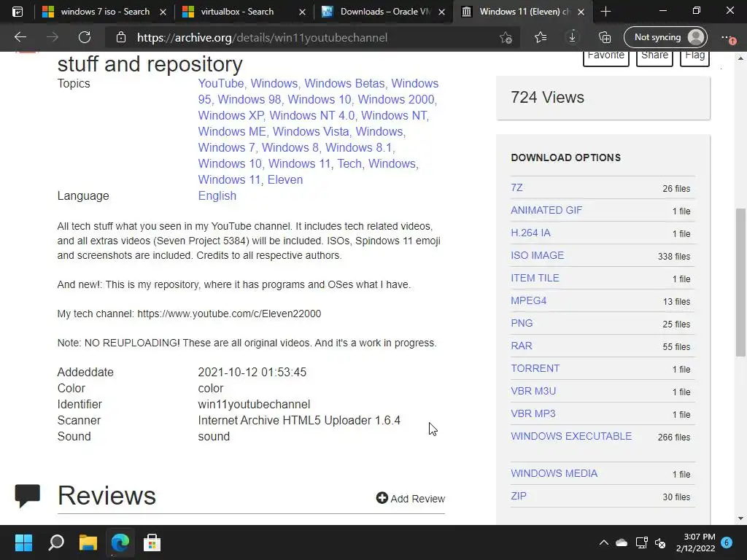
Task: Close the windows 7 iso Search tab
Action: [x=163, y=12]
